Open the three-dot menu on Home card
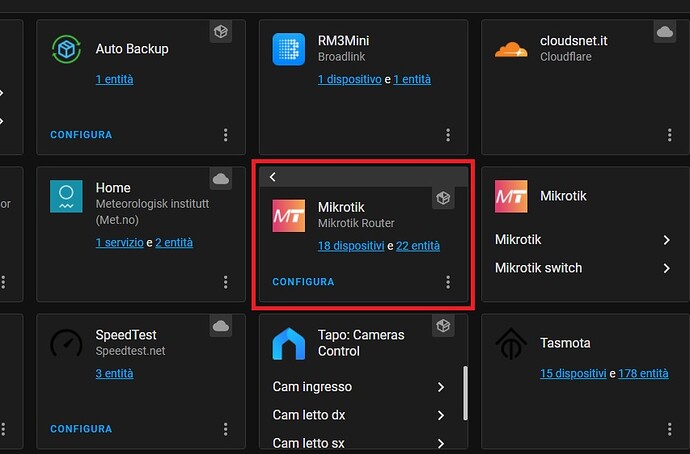 pyautogui.click(x=225, y=282)
